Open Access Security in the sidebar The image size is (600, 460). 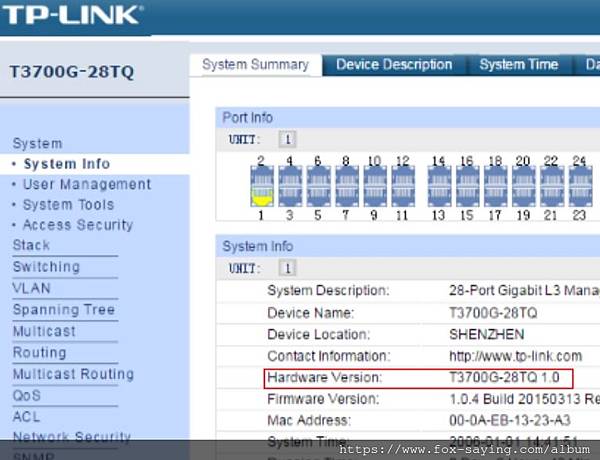(78, 225)
